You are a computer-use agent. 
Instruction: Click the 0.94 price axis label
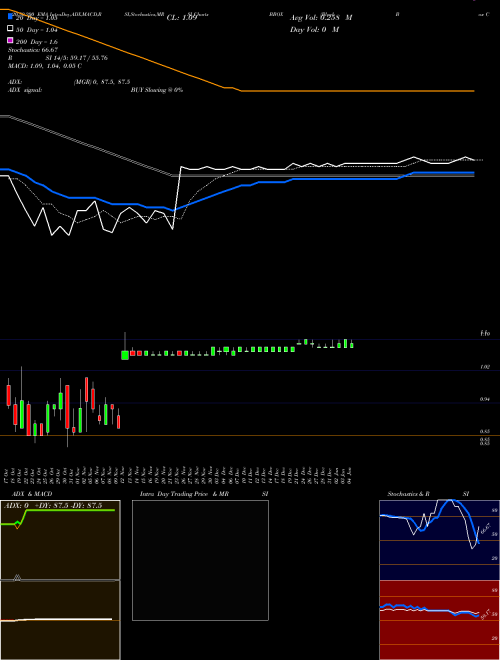point(485,399)
